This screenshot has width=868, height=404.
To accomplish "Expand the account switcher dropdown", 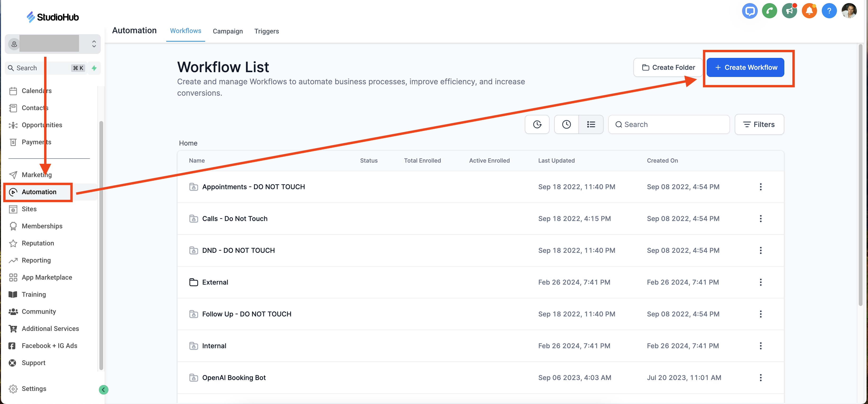I will 94,44.
